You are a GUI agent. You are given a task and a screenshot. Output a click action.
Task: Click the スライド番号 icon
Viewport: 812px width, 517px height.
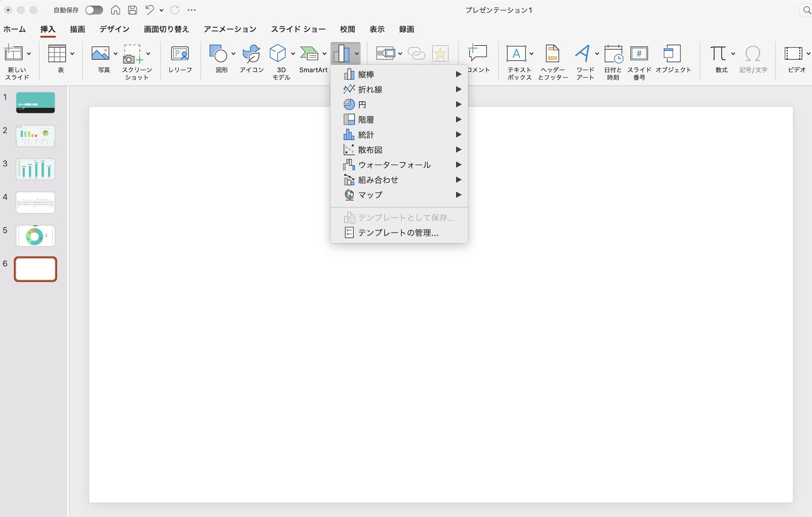click(639, 54)
